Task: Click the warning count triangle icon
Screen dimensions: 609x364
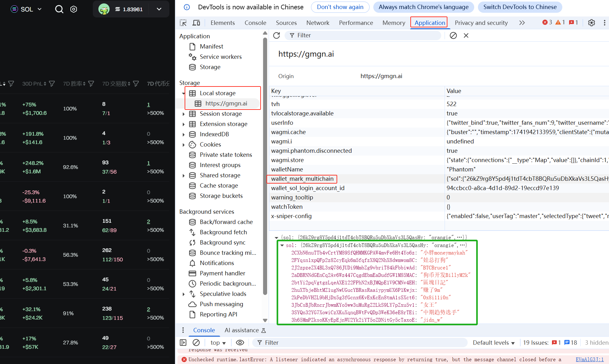Action: point(560,22)
